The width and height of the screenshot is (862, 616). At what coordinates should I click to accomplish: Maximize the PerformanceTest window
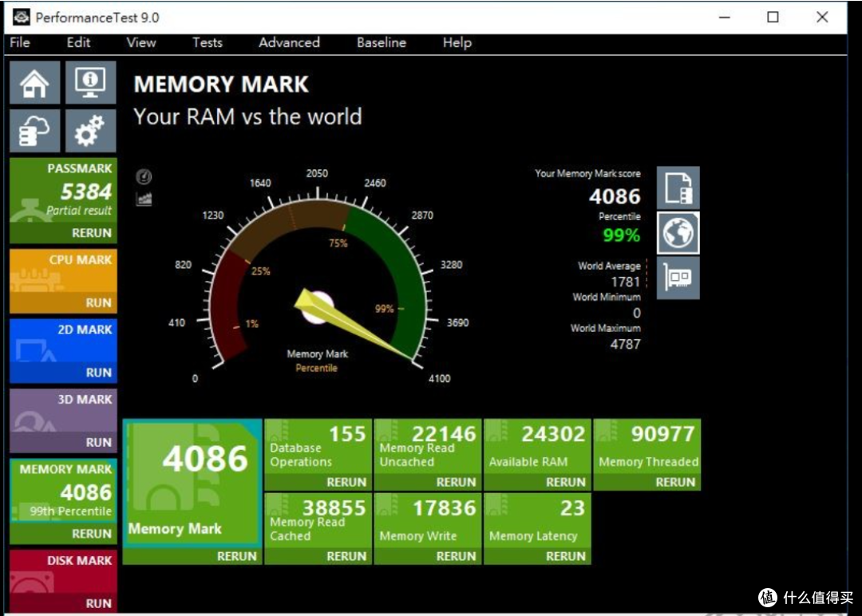(x=773, y=17)
